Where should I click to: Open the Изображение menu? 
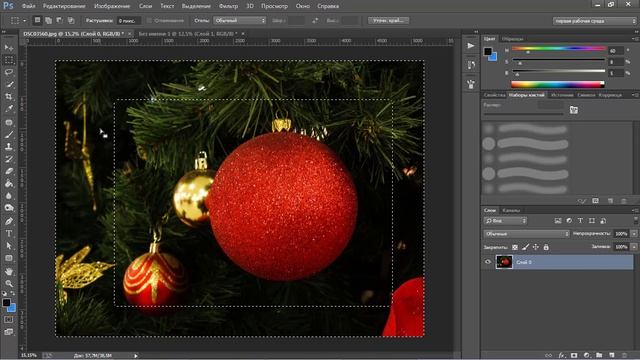pos(112,6)
